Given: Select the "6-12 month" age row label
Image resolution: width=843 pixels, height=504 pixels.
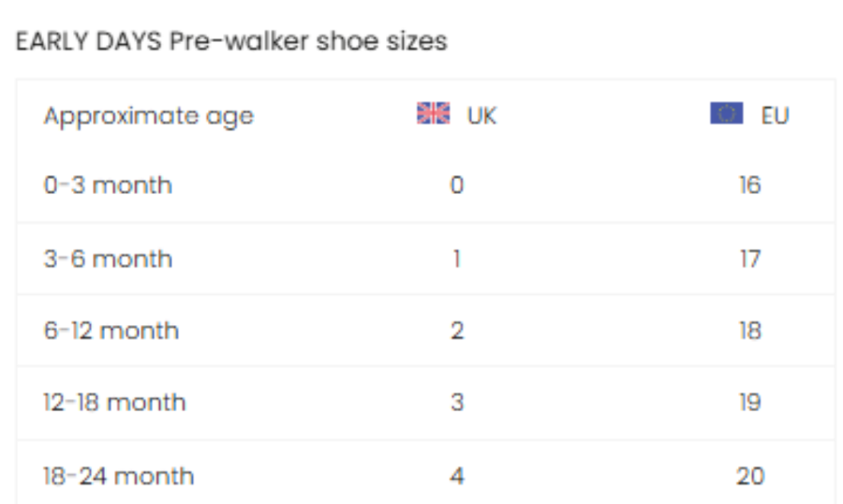Looking at the screenshot, I should (111, 331).
